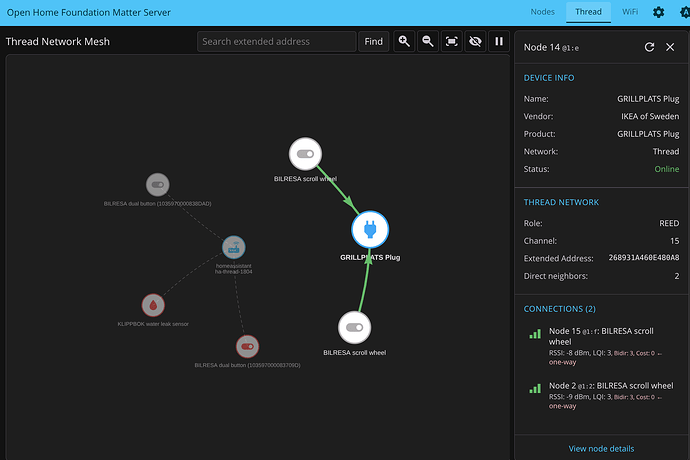Select BILRESA dual button node ending 83709D

[247, 346]
